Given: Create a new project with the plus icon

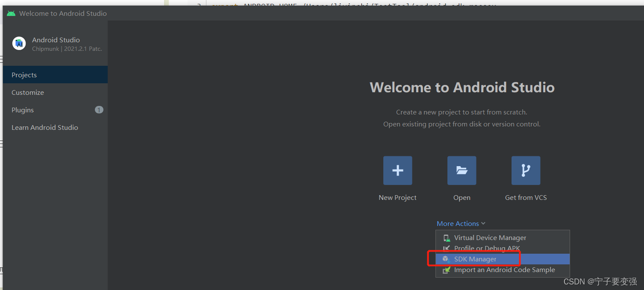Looking at the screenshot, I should pos(397,170).
